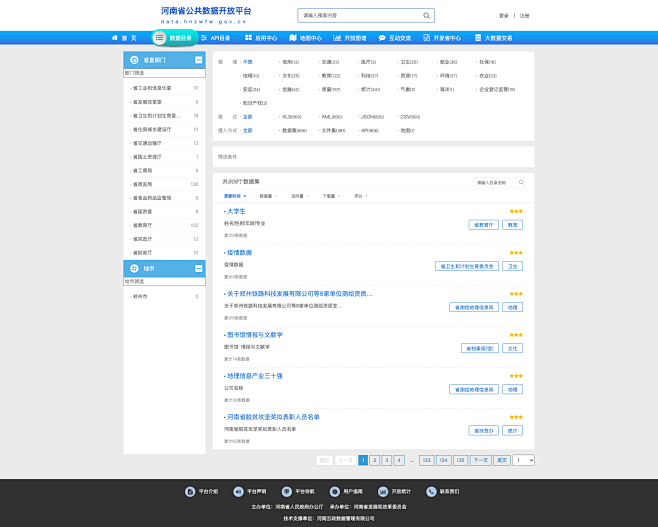658x527 pixels.
Task: Click the 开放统计 footer icon
Action: coord(383,491)
